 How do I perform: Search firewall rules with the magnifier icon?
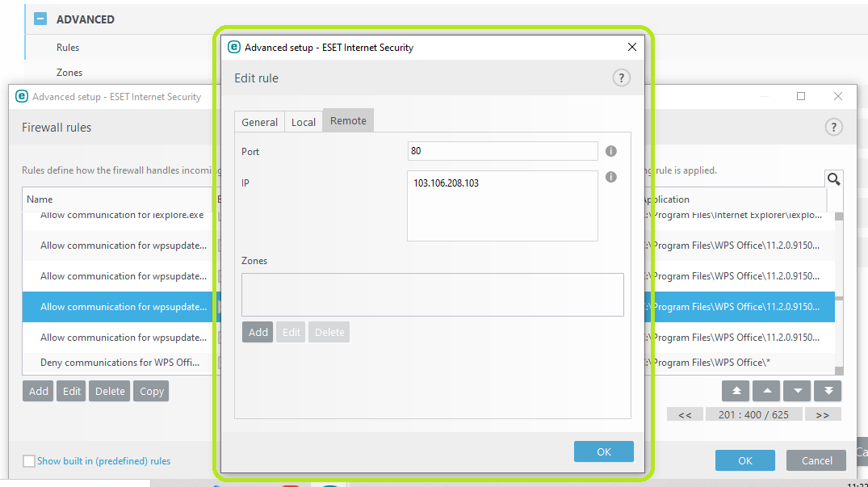[833, 178]
